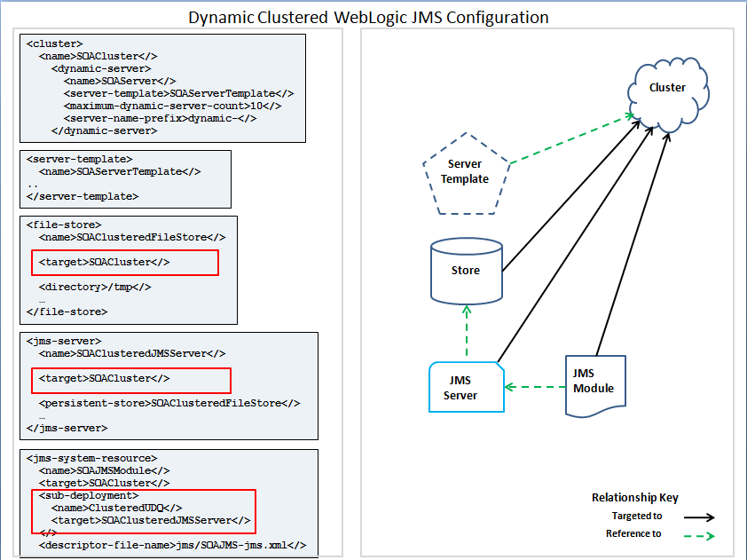Click the 'server-name-prefix>dynamic-' line
Image resolution: width=747 pixels, height=560 pixels.
pos(160,118)
